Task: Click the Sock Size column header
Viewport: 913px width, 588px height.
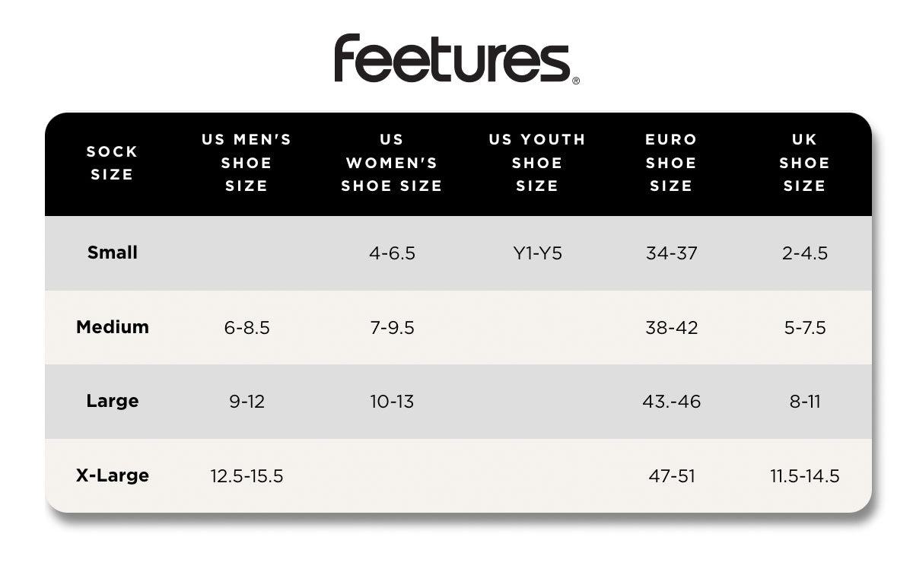Action: [112, 163]
